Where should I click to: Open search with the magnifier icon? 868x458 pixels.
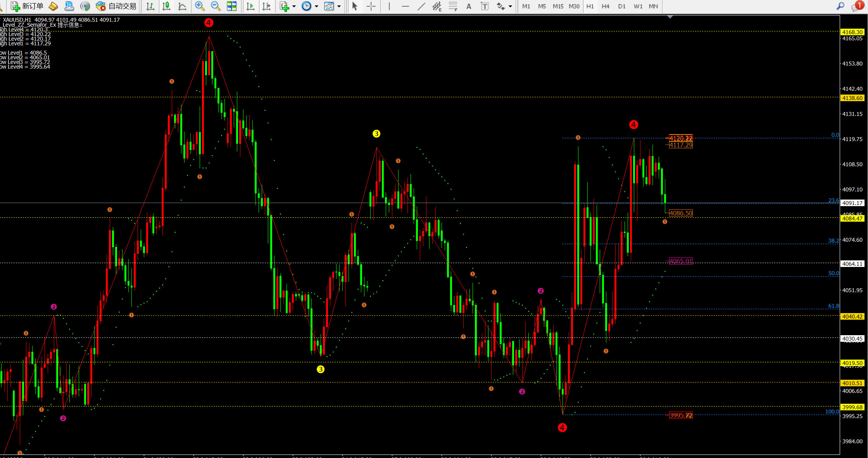click(x=840, y=6)
